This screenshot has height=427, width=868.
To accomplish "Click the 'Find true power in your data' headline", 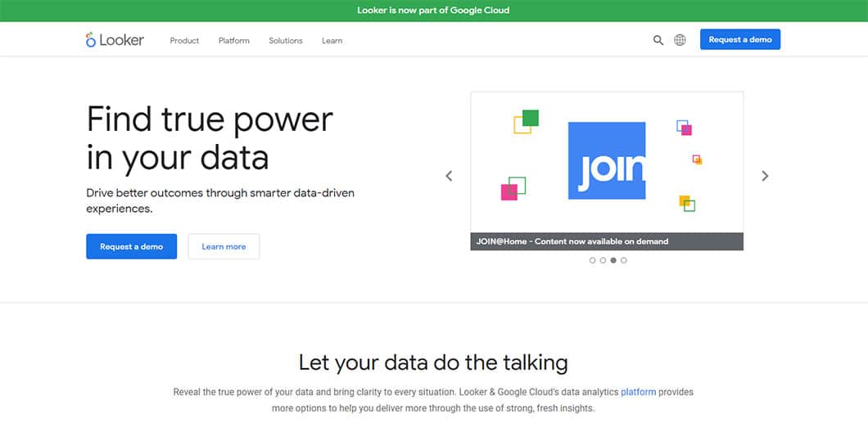I will (x=210, y=137).
